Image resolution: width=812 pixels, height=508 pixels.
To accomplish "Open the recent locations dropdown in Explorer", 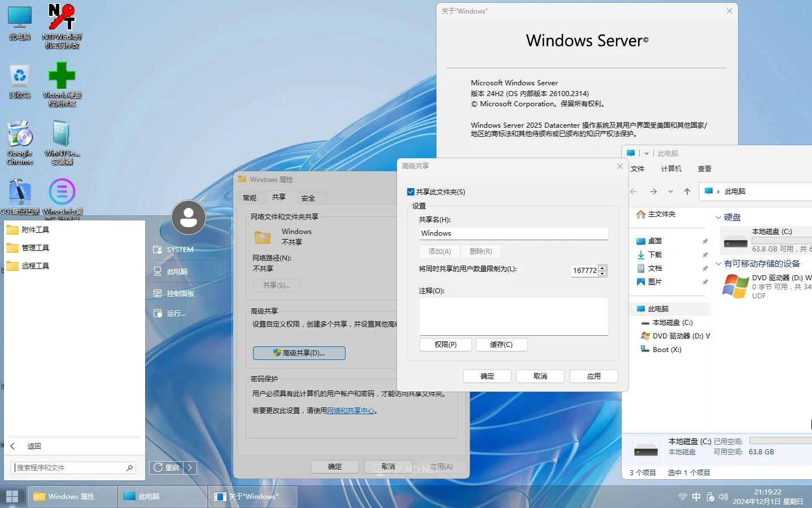I will 670,192.
